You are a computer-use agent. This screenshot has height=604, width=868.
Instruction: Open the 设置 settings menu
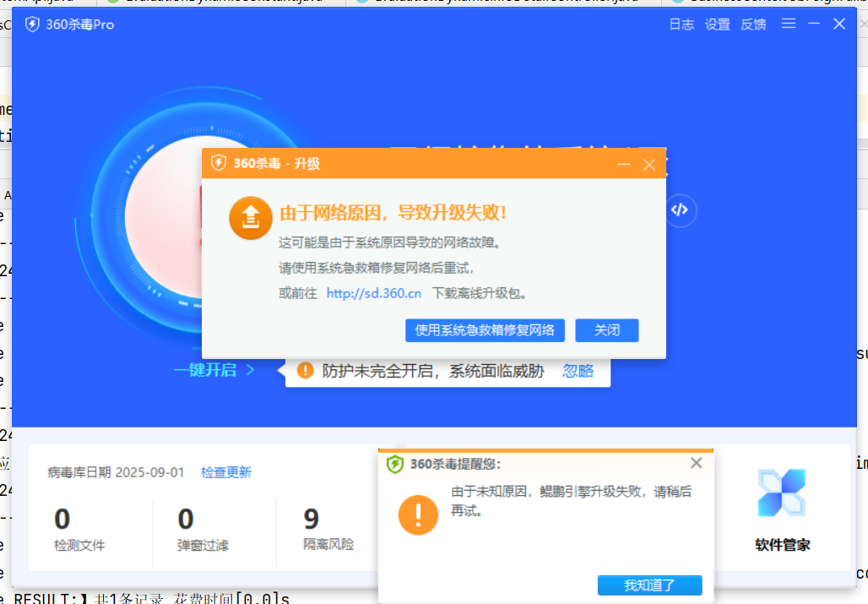pyautogui.click(x=717, y=24)
